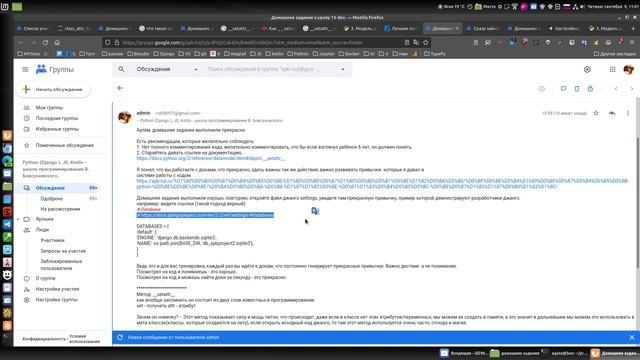Open the Google apps grid
This screenshot has width=640, height=360.
(x=612, y=69)
